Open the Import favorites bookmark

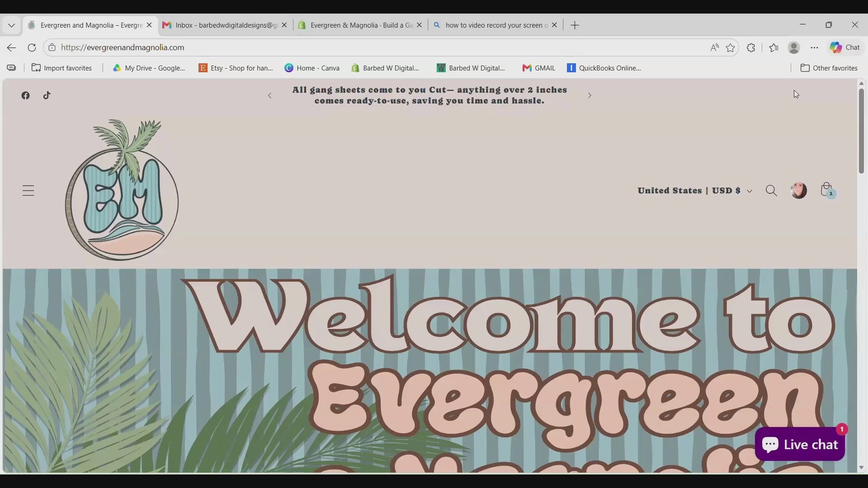61,68
